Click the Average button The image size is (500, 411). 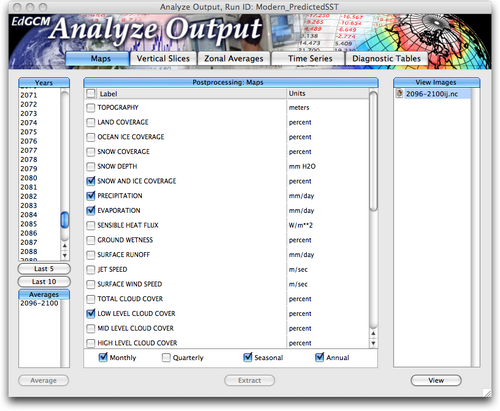(x=44, y=380)
